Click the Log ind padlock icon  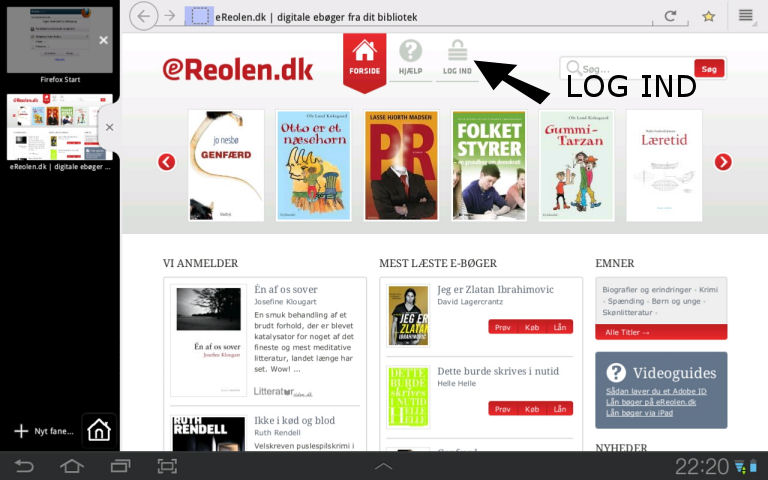[x=457, y=58]
